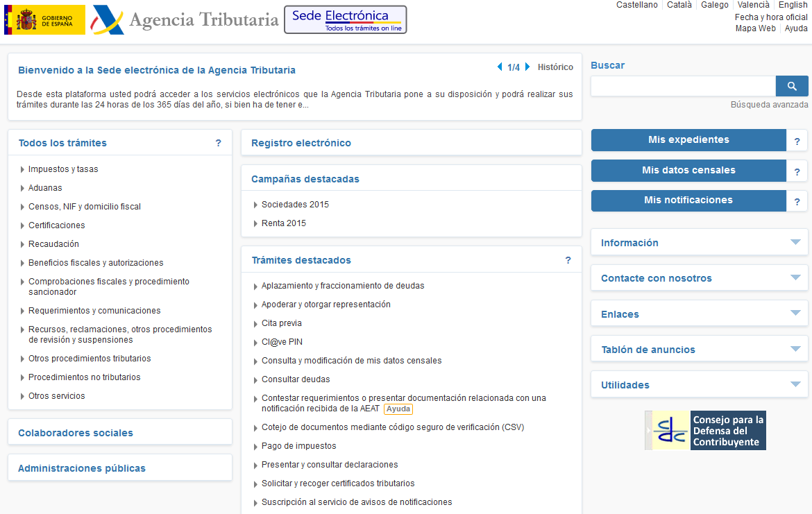Open help for Todos los trámites

pyautogui.click(x=219, y=143)
